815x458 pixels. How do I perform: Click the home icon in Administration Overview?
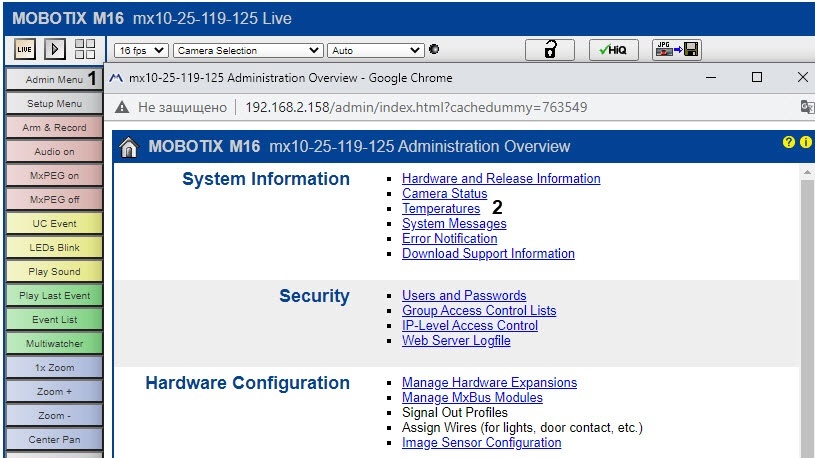(129, 148)
